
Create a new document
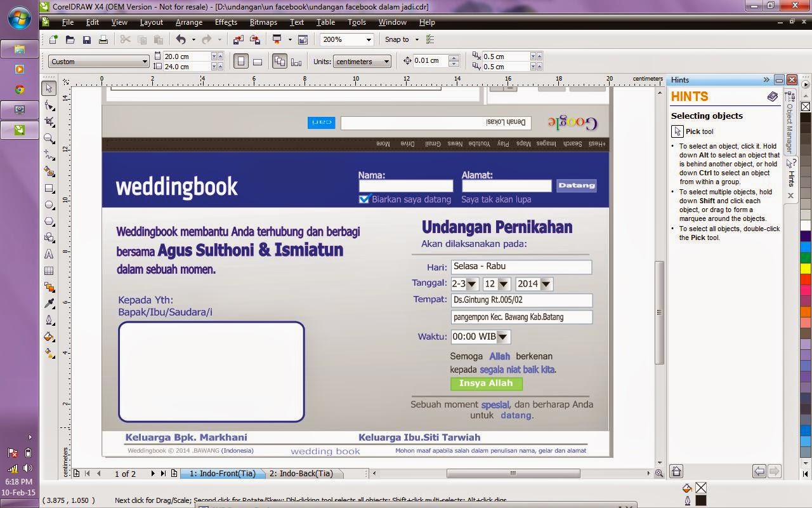[x=53, y=39]
